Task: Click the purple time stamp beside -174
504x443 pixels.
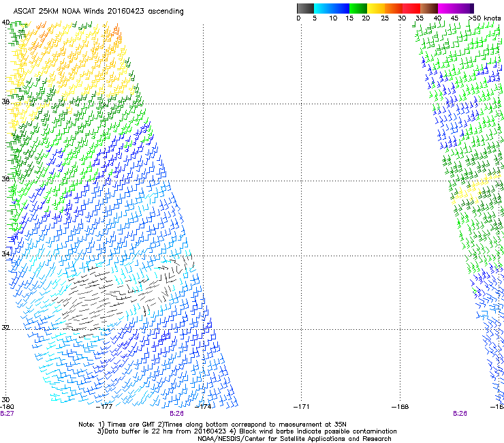Action: (176, 414)
